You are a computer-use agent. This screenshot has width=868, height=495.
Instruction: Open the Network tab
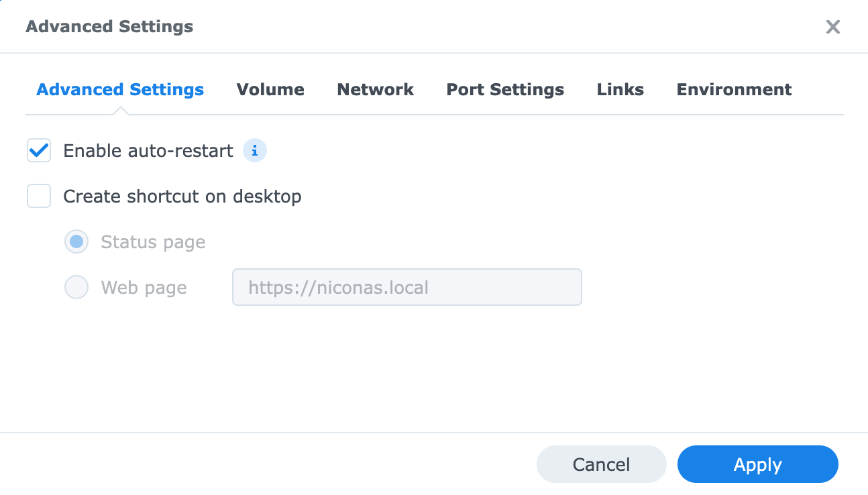point(375,90)
